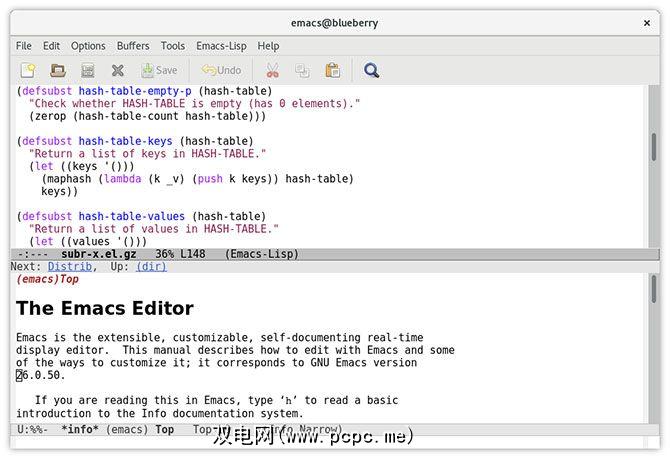
Task: Click the U:%%- status flags in info mode line
Action: [x=33, y=429]
